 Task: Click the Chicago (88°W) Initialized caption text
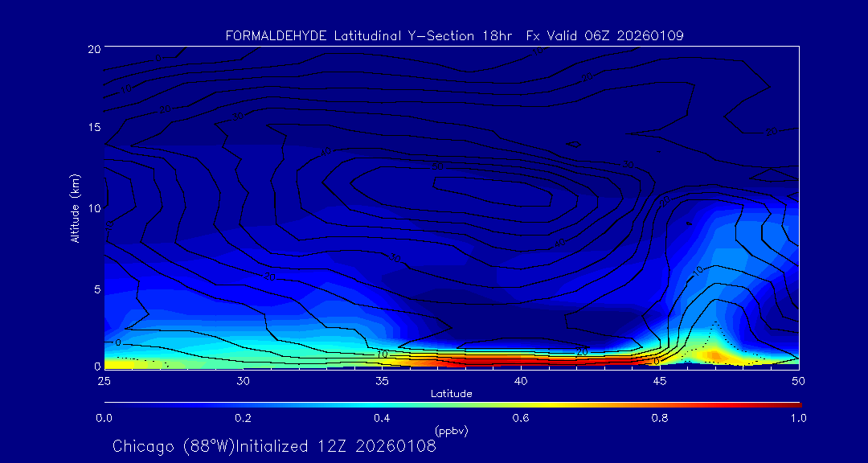pos(274,446)
